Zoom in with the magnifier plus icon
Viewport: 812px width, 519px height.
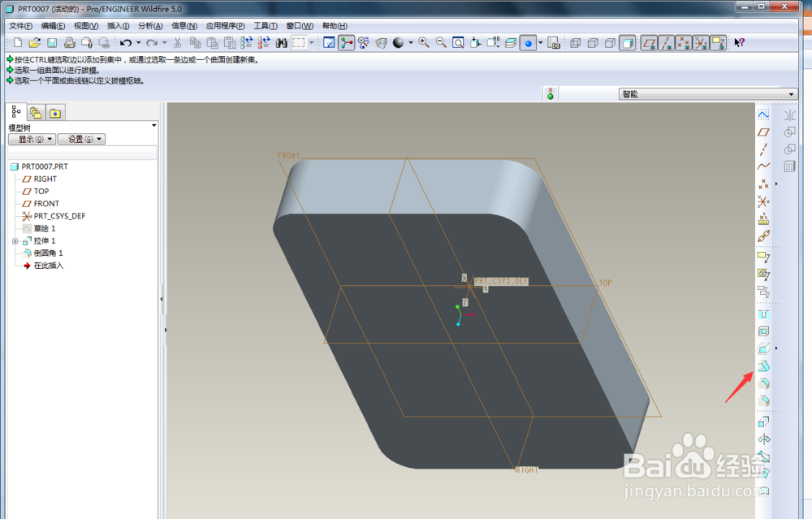424,43
